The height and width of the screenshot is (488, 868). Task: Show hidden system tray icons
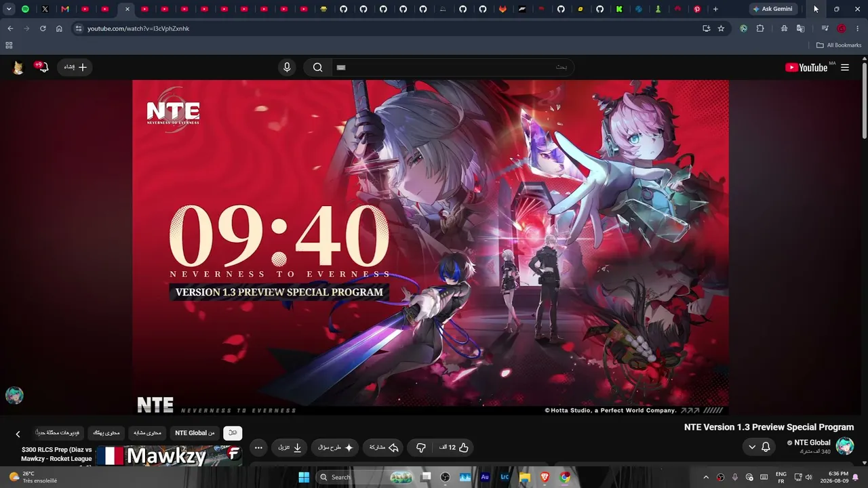point(706,477)
